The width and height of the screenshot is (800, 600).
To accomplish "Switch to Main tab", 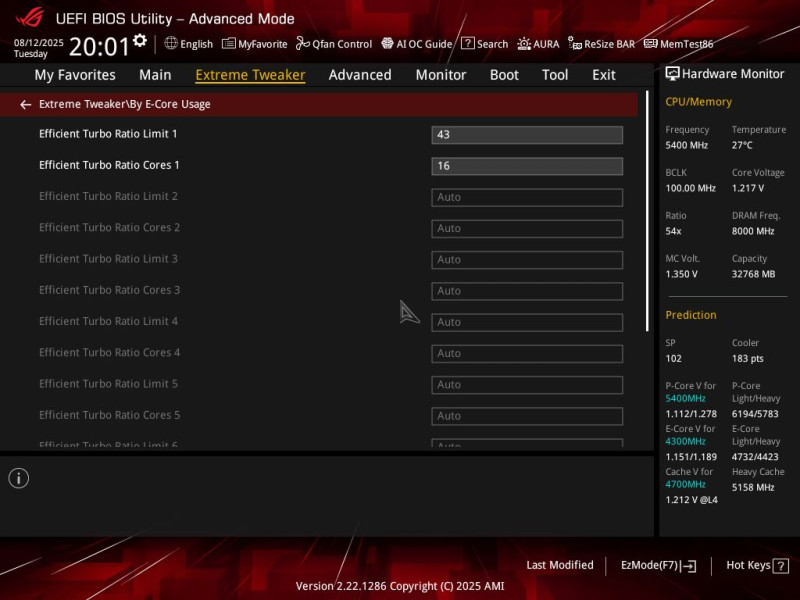I will point(155,75).
